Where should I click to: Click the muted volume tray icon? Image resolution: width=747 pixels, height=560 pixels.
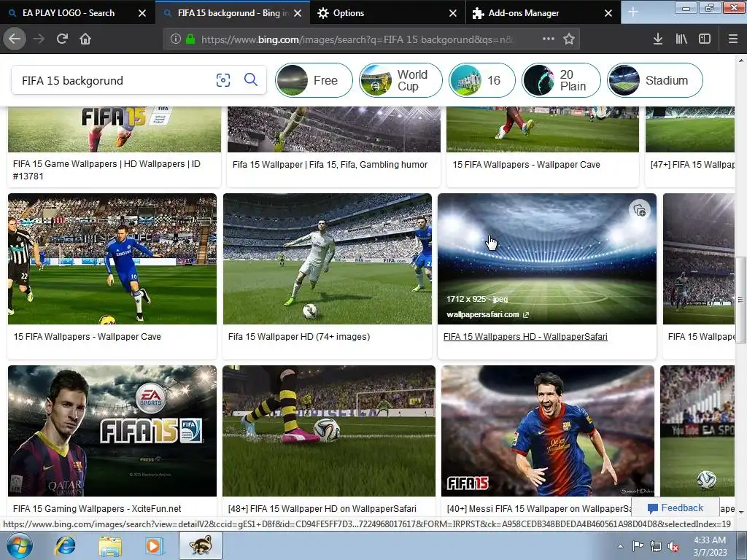pyautogui.click(x=673, y=546)
